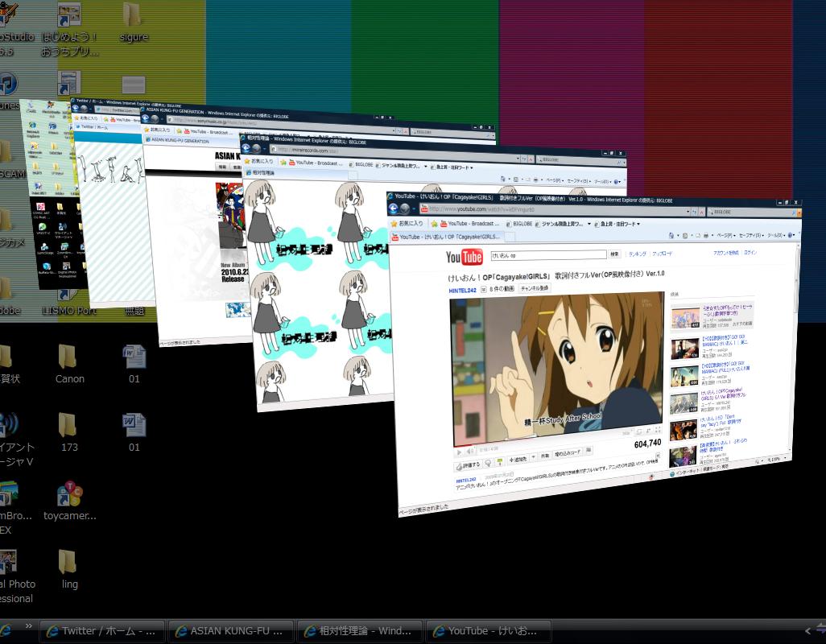826x644 pixels.
Task: Click the Home icon in IE command bar
Action: coord(671,236)
